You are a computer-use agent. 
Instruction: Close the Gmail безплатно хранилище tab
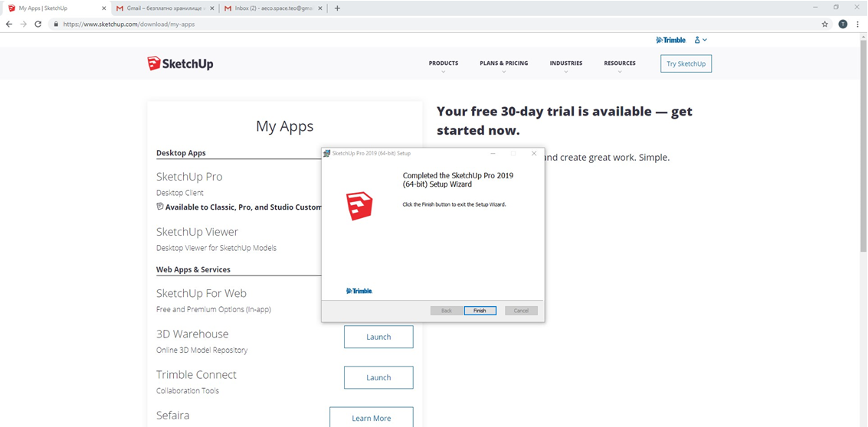(211, 8)
